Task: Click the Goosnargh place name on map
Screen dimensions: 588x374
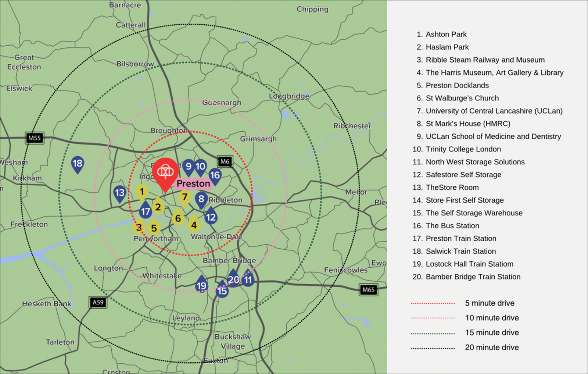Action: [x=222, y=103]
